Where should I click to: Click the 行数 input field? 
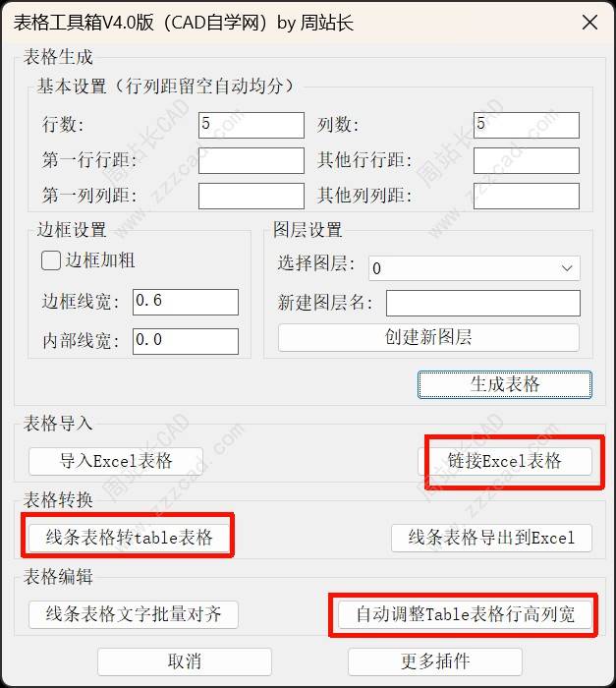[x=252, y=125]
